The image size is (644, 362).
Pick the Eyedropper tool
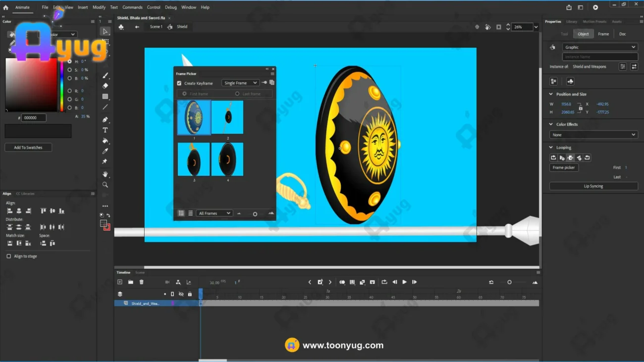[105, 151]
